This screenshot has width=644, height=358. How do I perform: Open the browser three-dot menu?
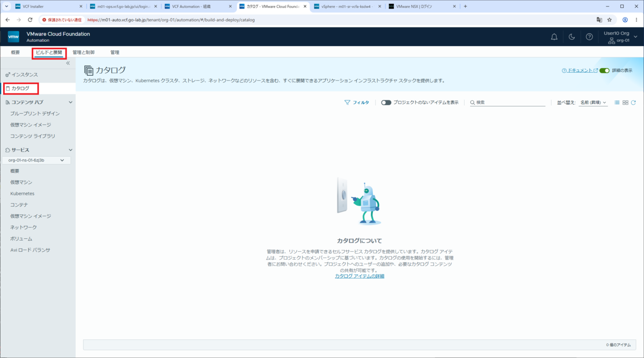click(636, 19)
